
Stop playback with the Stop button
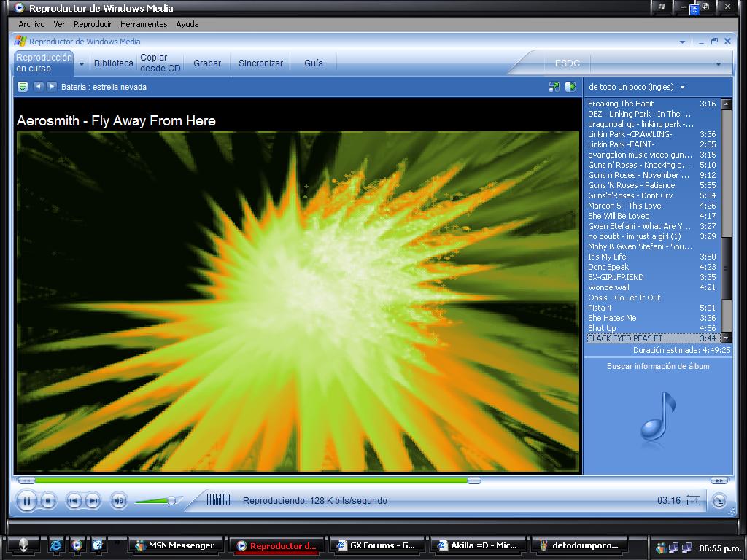[x=47, y=501]
